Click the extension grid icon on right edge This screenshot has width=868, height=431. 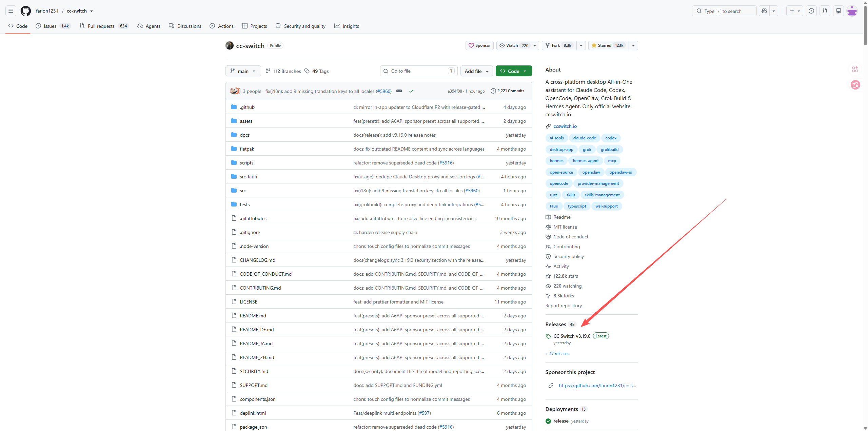[855, 69]
